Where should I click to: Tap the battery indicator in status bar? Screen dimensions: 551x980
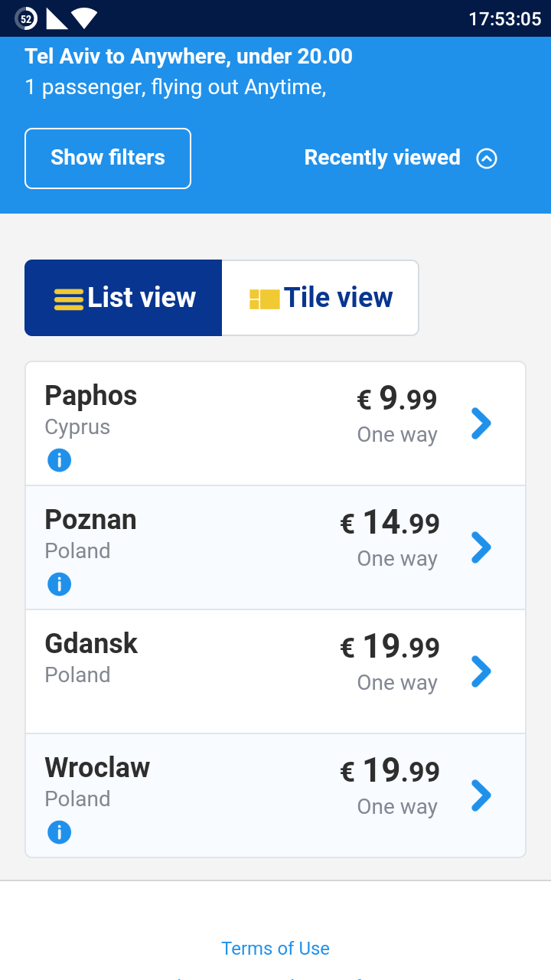(x=26, y=18)
